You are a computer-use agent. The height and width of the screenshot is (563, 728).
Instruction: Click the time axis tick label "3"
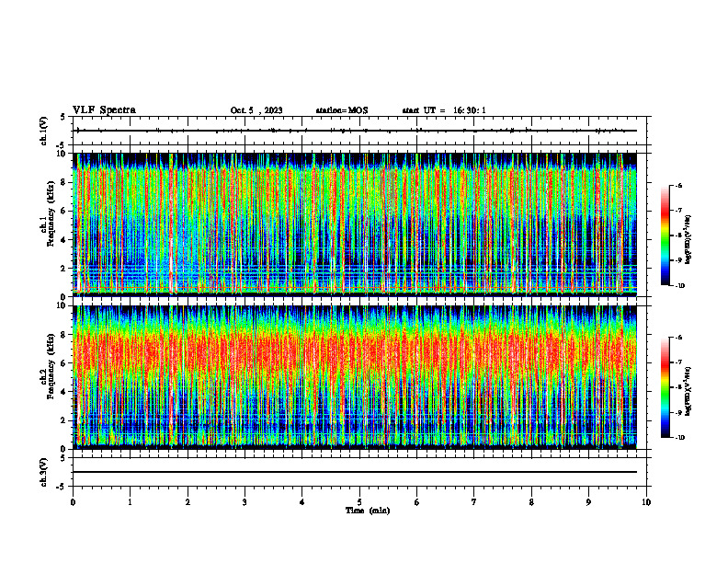click(245, 502)
